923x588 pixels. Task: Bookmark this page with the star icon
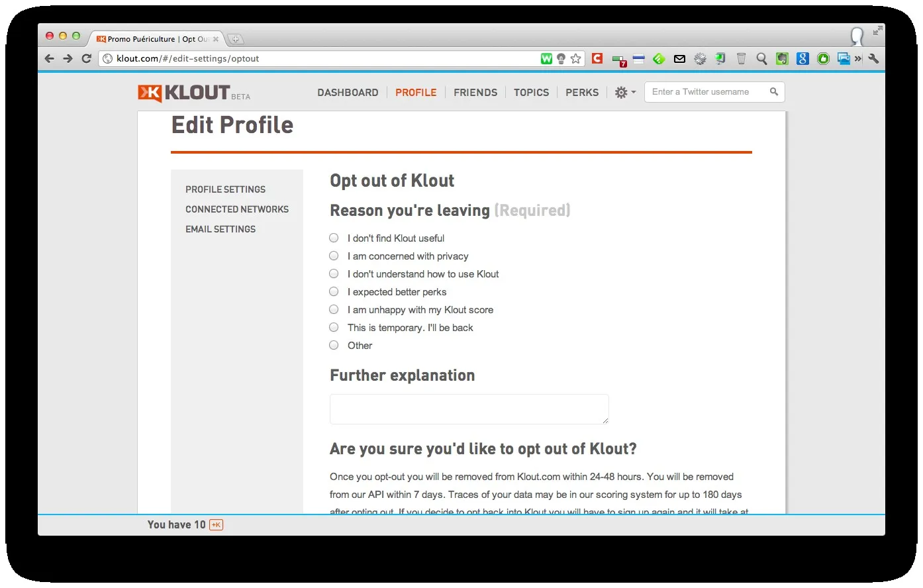tap(576, 58)
